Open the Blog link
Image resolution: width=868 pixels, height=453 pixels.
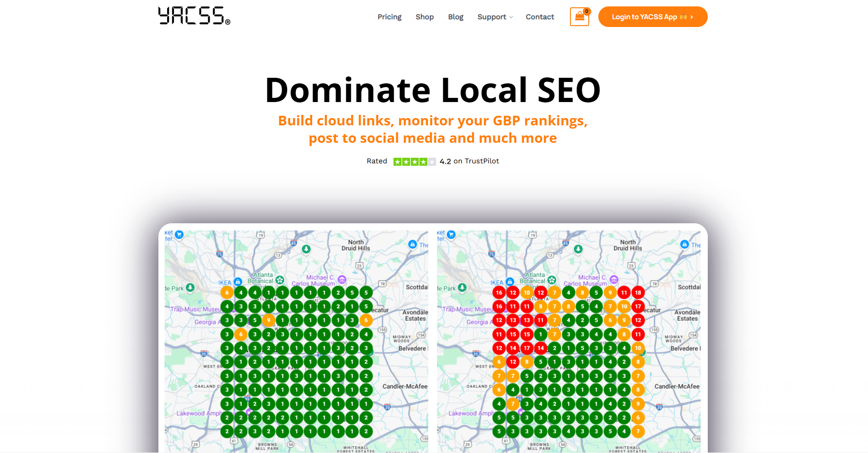pyautogui.click(x=456, y=17)
